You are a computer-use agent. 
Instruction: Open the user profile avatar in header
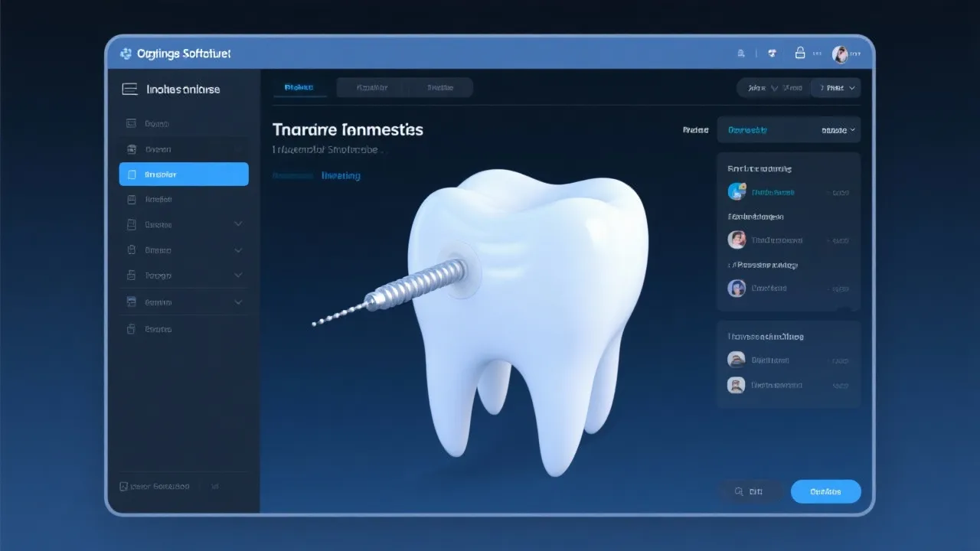(840, 54)
